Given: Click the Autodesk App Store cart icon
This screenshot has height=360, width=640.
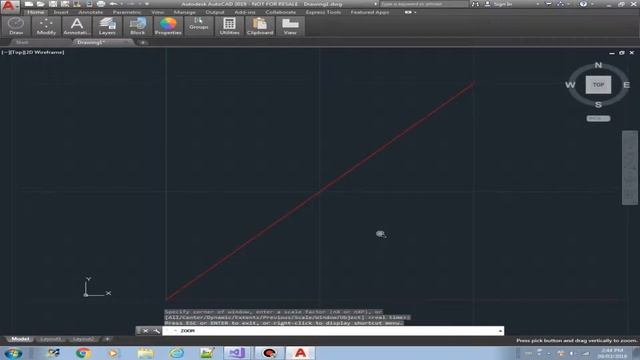Looking at the screenshot, I should (549, 4).
